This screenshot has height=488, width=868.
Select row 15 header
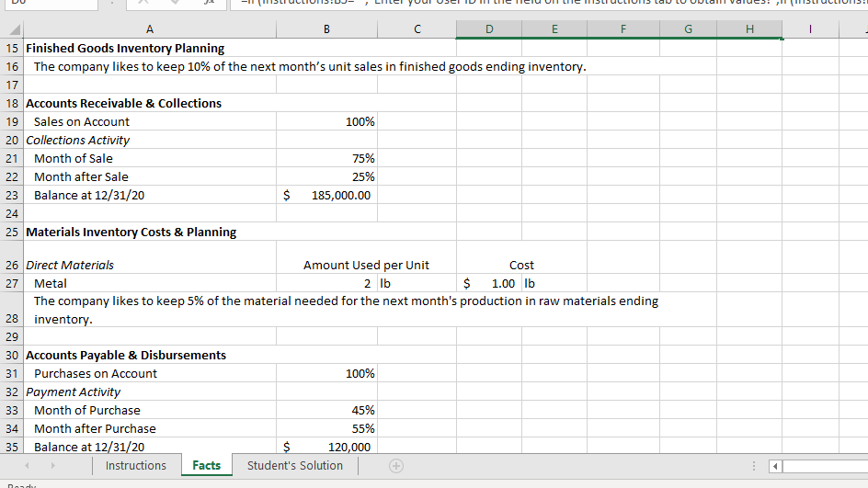pyautogui.click(x=12, y=48)
